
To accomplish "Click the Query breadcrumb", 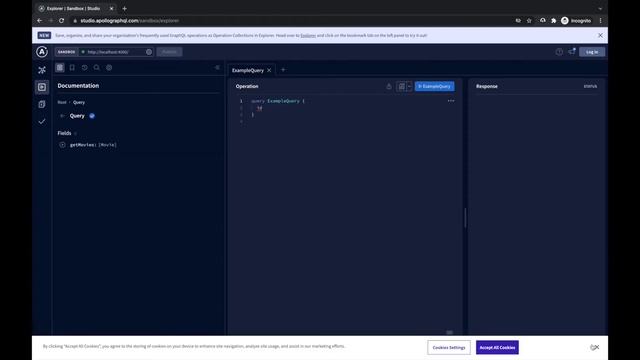I will point(79,102).
